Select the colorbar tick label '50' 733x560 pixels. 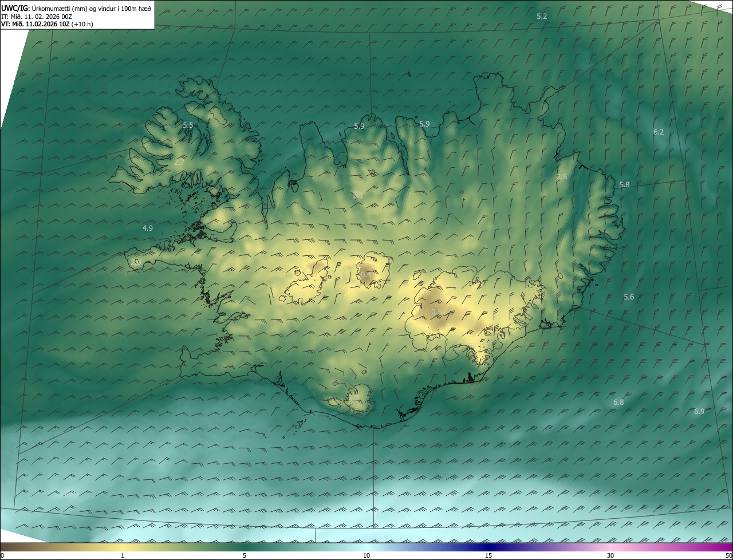pos(728,555)
